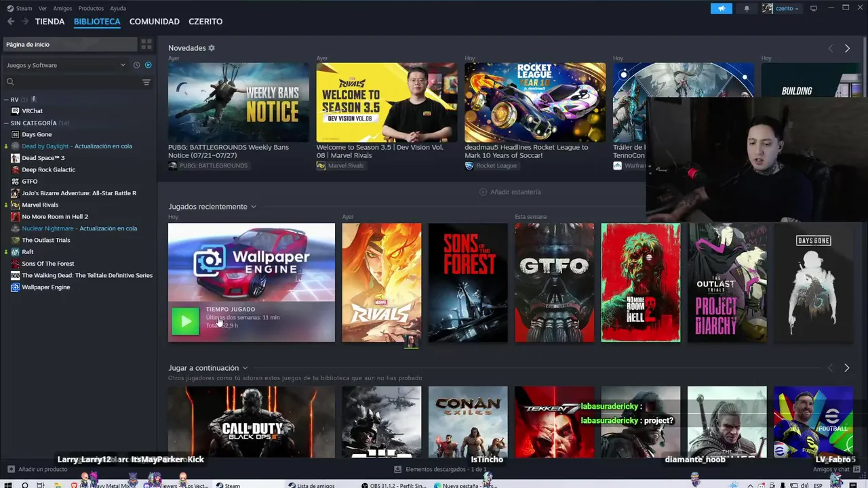
Task: Select the BIBLIOTECA tab
Action: [97, 22]
